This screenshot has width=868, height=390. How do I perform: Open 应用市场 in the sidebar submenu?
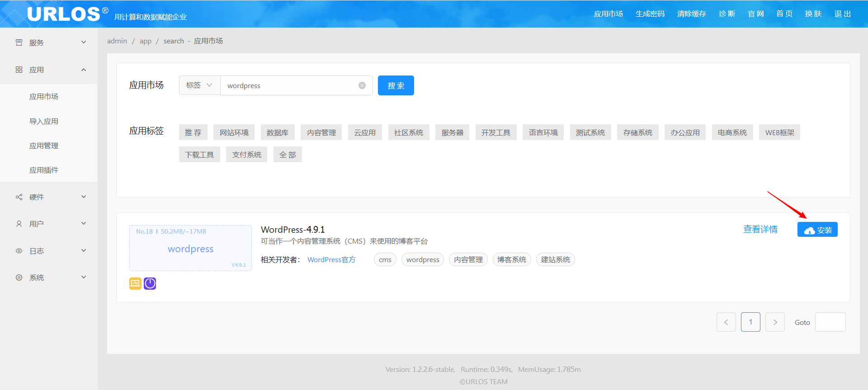44,97
